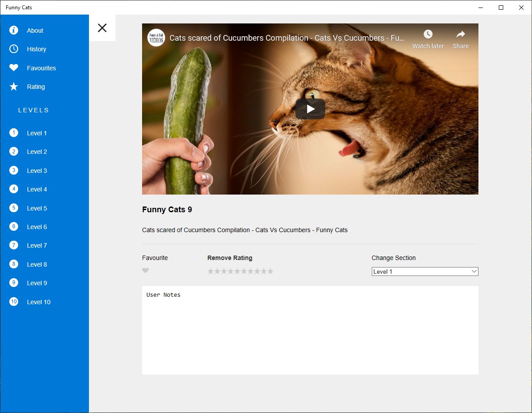This screenshot has width=532, height=413.
Task: Close video details with X icon
Action: (x=102, y=28)
